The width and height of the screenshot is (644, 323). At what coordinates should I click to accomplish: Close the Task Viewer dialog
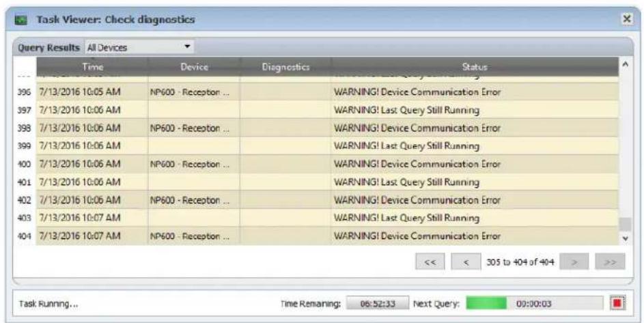[x=627, y=19]
